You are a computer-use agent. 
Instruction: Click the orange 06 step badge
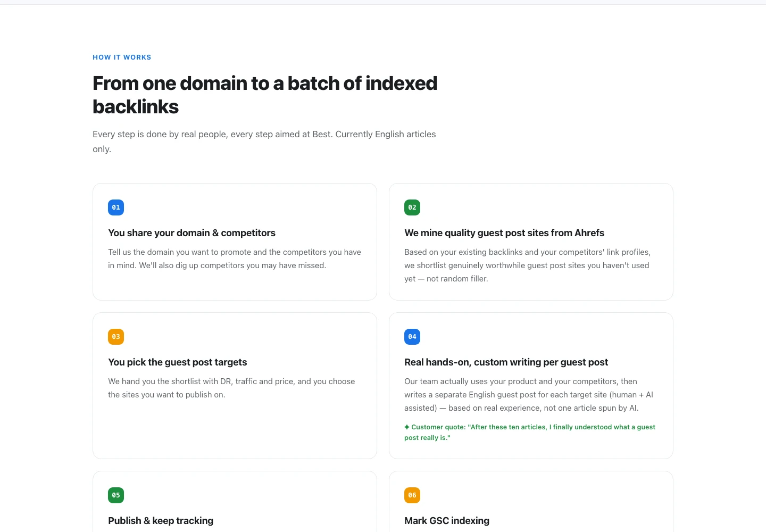click(x=412, y=495)
